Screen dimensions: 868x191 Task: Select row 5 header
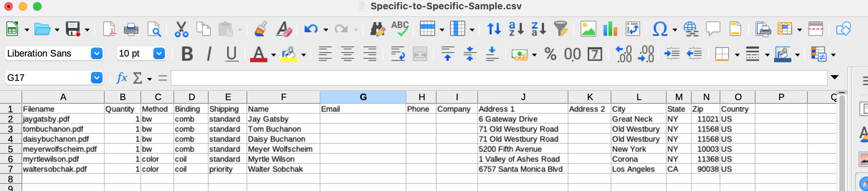(11, 149)
